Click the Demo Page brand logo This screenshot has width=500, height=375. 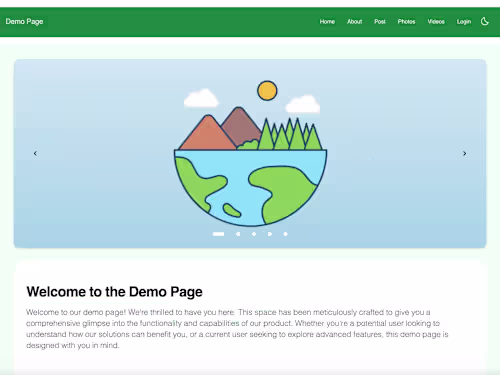[x=24, y=22]
